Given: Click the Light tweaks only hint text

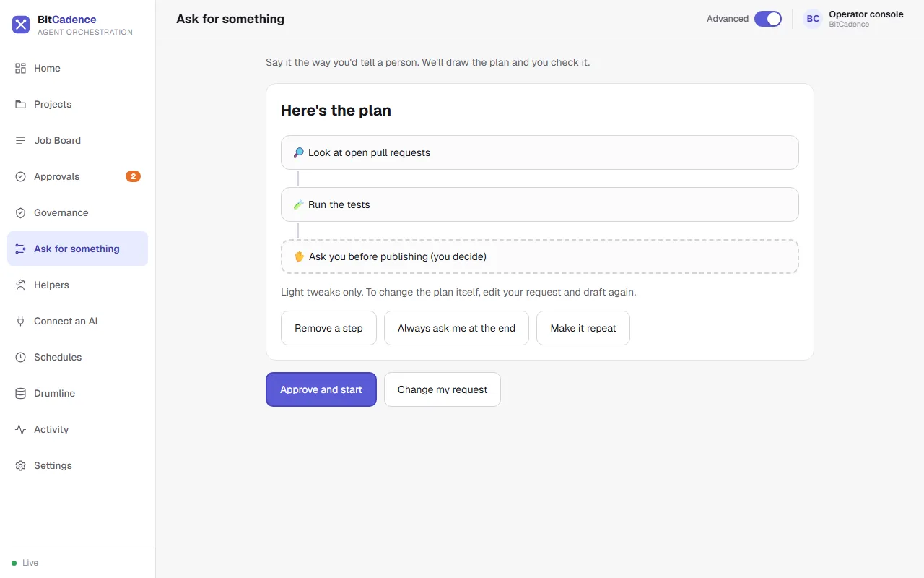Looking at the screenshot, I should tap(458, 293).
